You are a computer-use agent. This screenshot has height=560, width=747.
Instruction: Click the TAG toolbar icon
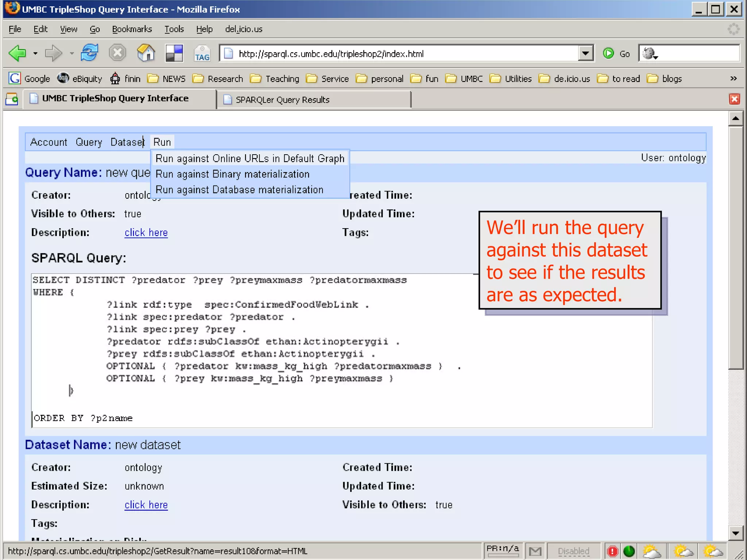pyautogui.click(x=202, y=53)
